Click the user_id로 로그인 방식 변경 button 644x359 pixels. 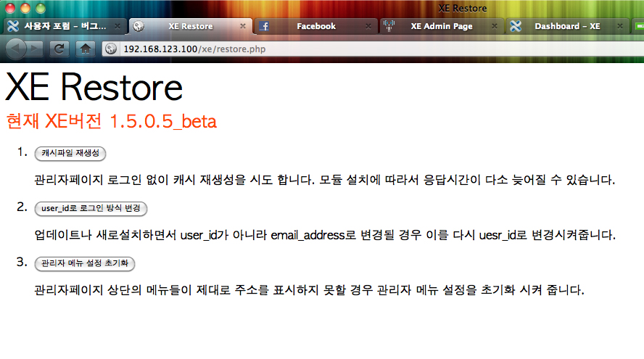pos(91,208)
